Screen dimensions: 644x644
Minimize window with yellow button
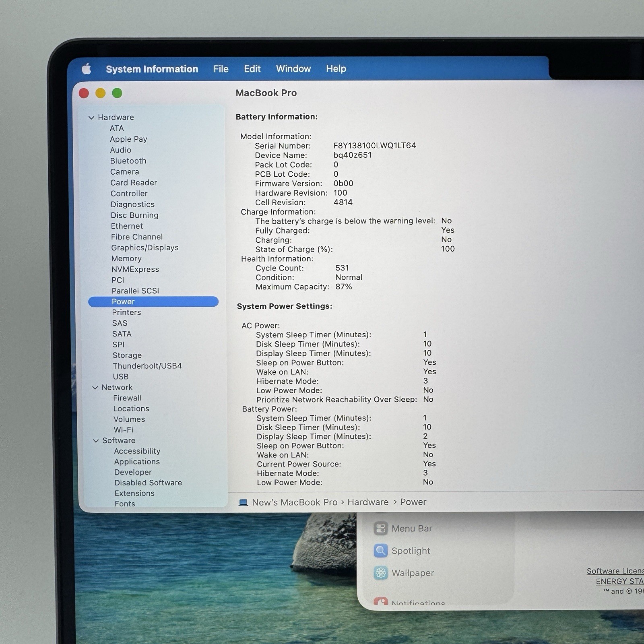click(x=101, y=93)
